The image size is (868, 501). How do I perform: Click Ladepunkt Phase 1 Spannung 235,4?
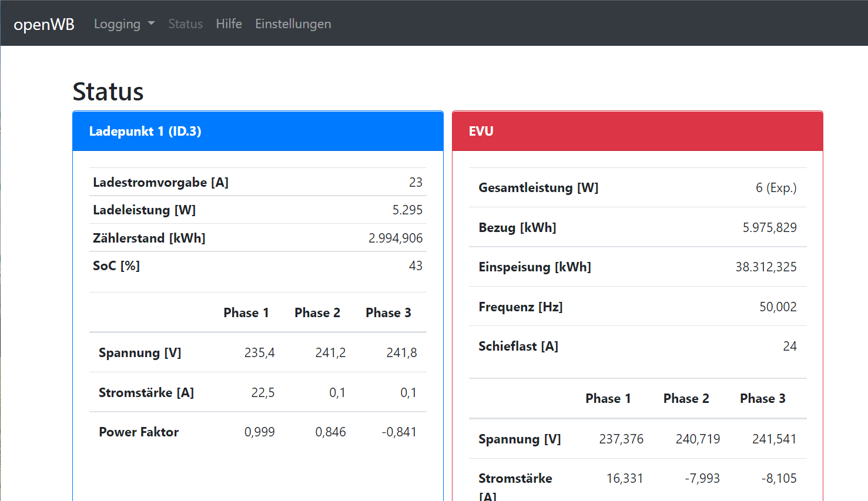(259, 352)
